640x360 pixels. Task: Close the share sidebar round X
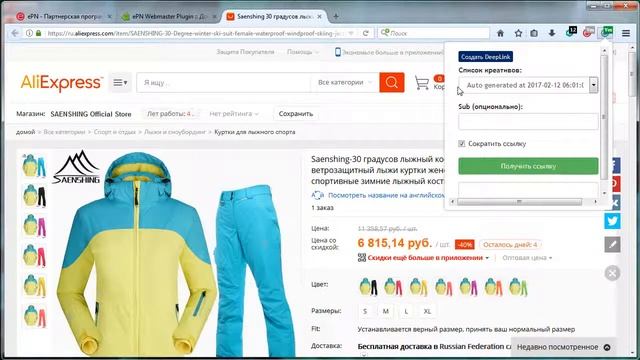tap(612, 273)
